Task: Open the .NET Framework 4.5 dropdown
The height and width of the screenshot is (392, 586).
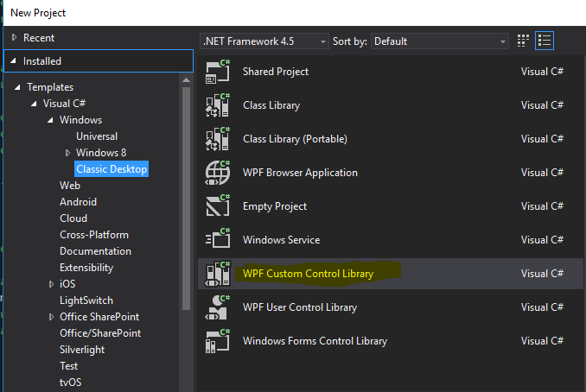Action: (264, 41)
